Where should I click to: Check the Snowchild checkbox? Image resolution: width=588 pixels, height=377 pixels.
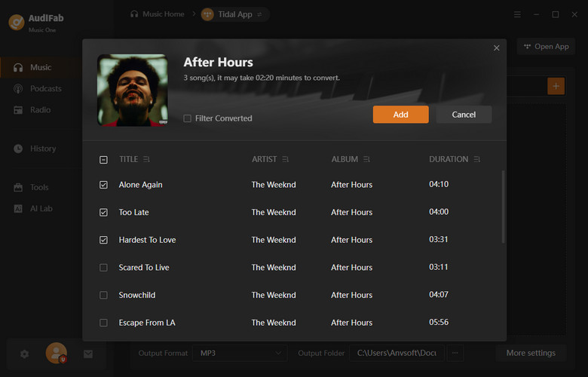click(x=103, y=296)
